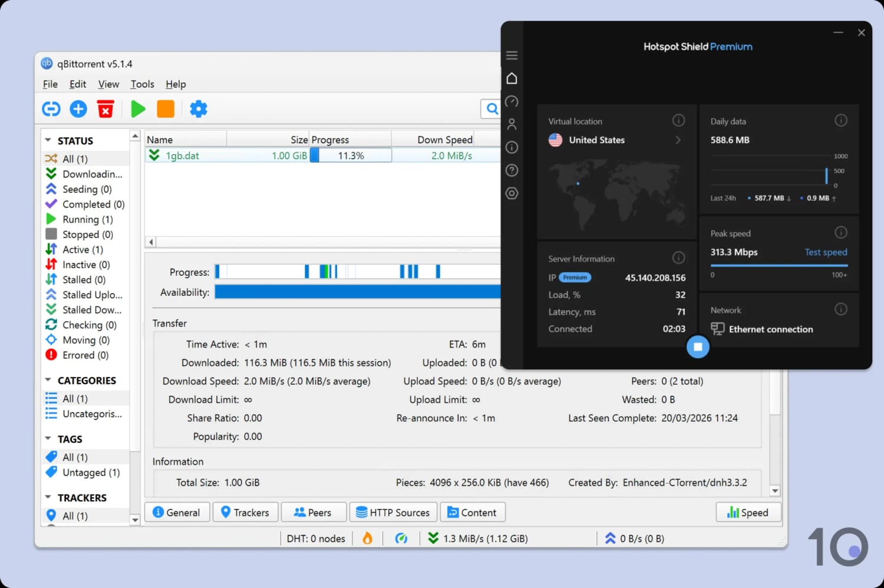Add a torrent link via the chain icon
The width and height of the screenshot is (884, 588).
[x=51, y=108]
